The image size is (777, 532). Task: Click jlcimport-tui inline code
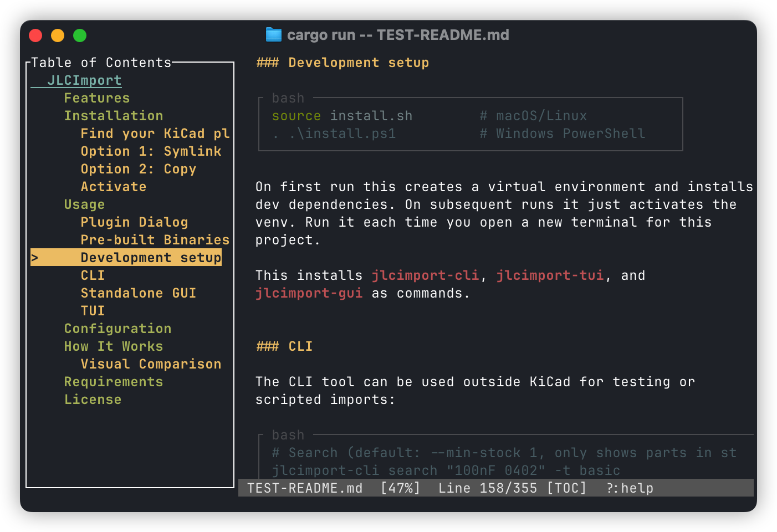[x=550, y=275]
